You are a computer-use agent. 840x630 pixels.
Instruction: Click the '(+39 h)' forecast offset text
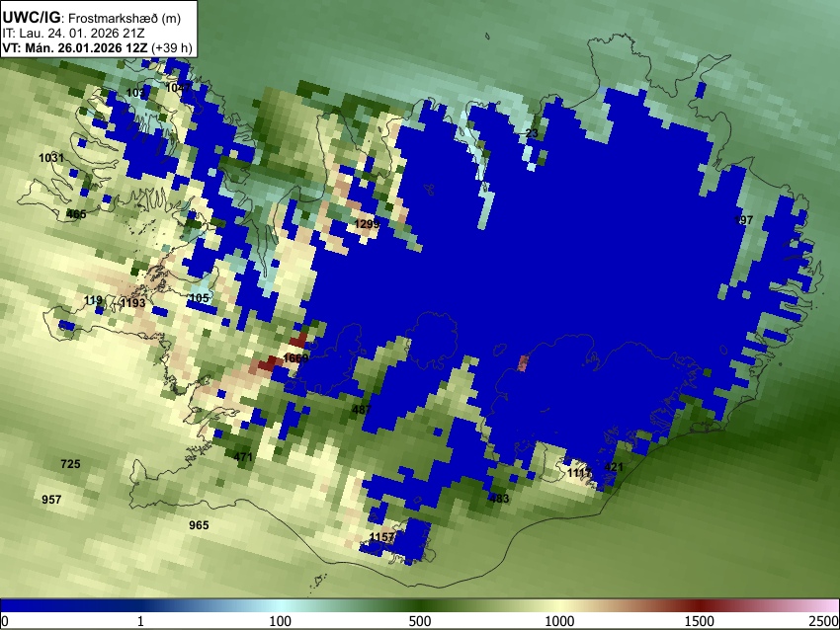171,47
